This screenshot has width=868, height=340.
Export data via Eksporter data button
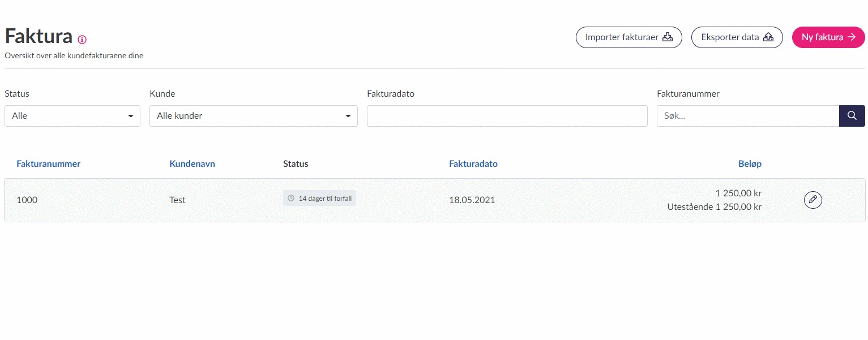pos(737,37)
